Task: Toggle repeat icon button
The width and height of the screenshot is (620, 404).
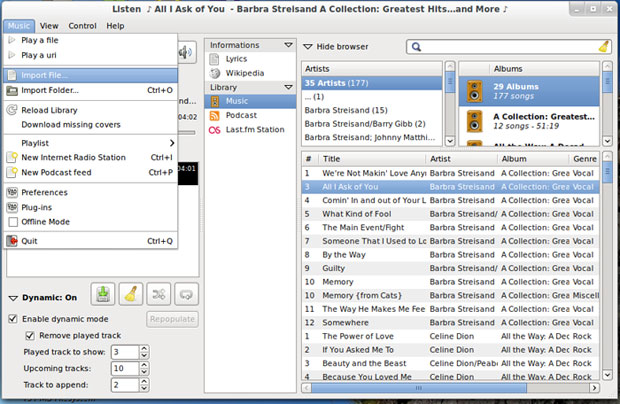Action: click(186, 294)
